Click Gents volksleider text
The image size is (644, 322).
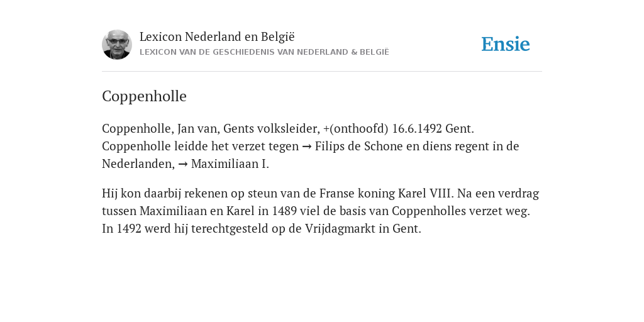pyautogui.click(x=272, y=128)
